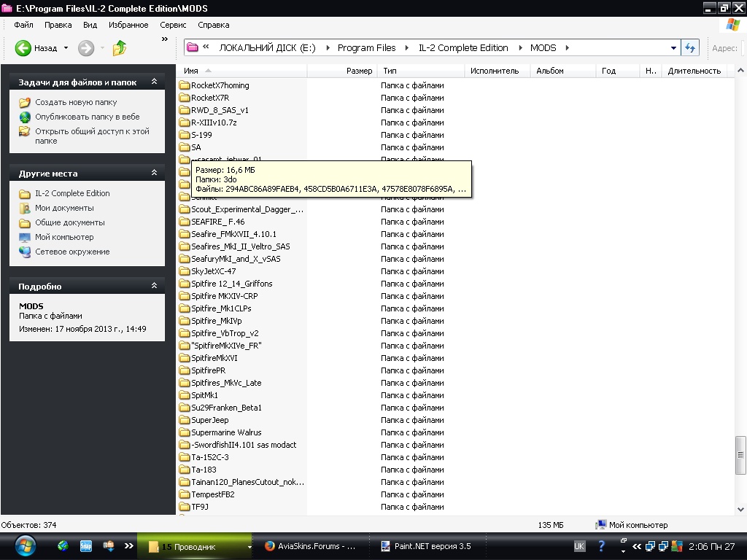Sort by the Исполнитель column header
The height and width of the screenshot is (560, 747).
pos(498,71)
